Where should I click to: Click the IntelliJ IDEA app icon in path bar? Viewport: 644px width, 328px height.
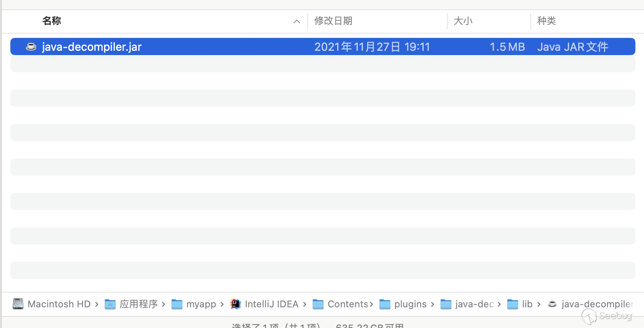(x=235, y=304)
